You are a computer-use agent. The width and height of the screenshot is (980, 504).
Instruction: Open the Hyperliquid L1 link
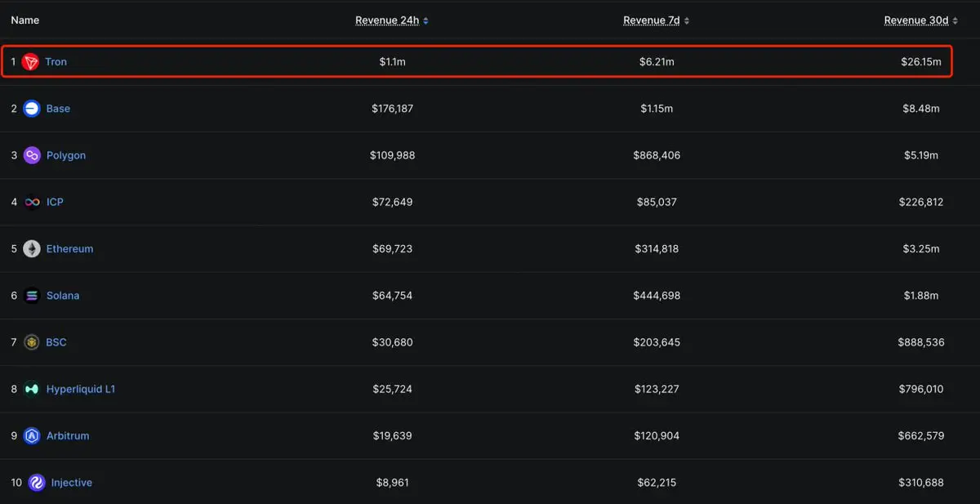(x=81, y=390)
